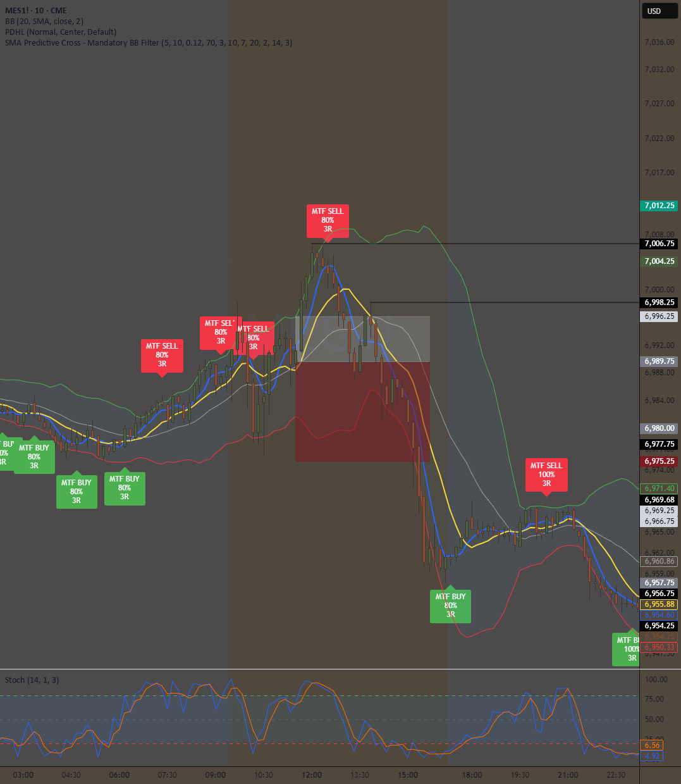Click the 7,004.25 price label

click(x=660, y=261)
